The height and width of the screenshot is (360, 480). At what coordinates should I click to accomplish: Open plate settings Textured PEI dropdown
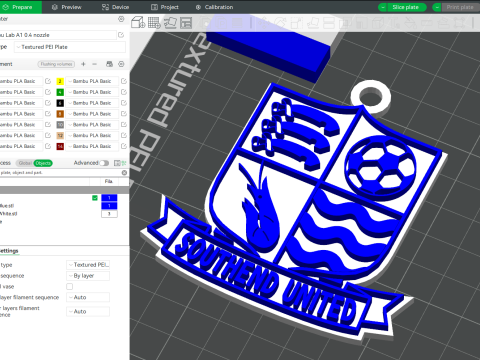click(x=88, y=265)
